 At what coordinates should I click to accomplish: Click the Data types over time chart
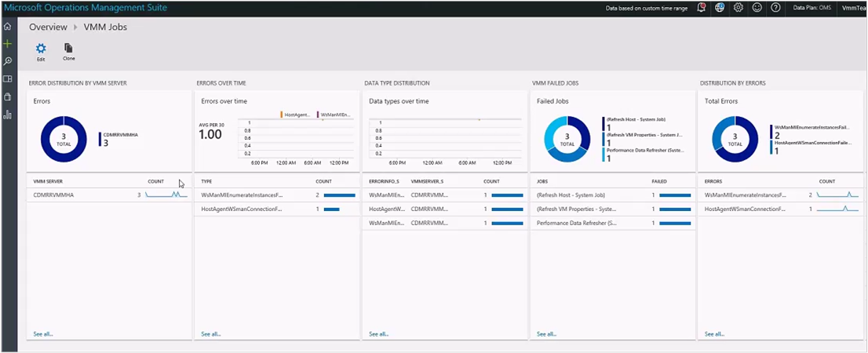(445, 138)
